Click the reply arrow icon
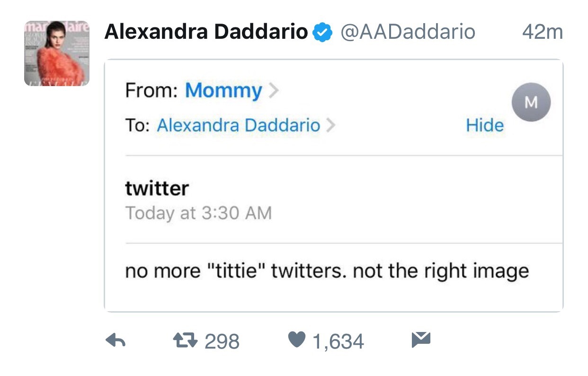Screen dimensions: 588x376 click(x=115, y=340)
